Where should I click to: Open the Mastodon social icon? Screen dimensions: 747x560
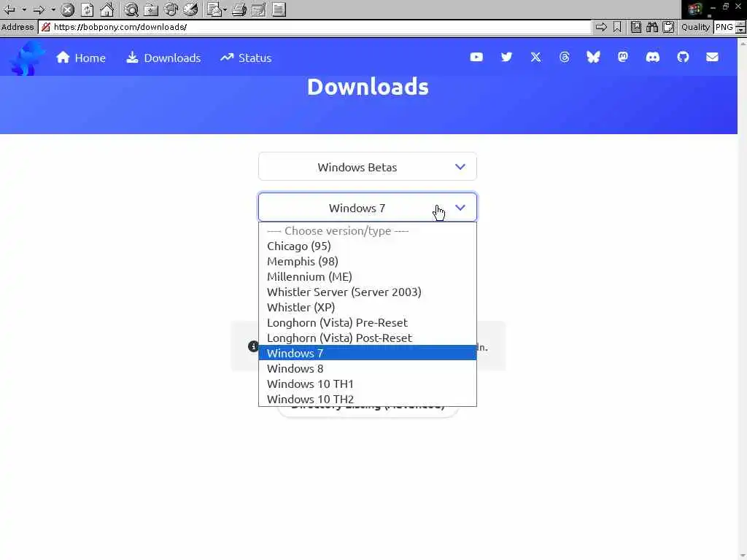click(x=623, y=57)
